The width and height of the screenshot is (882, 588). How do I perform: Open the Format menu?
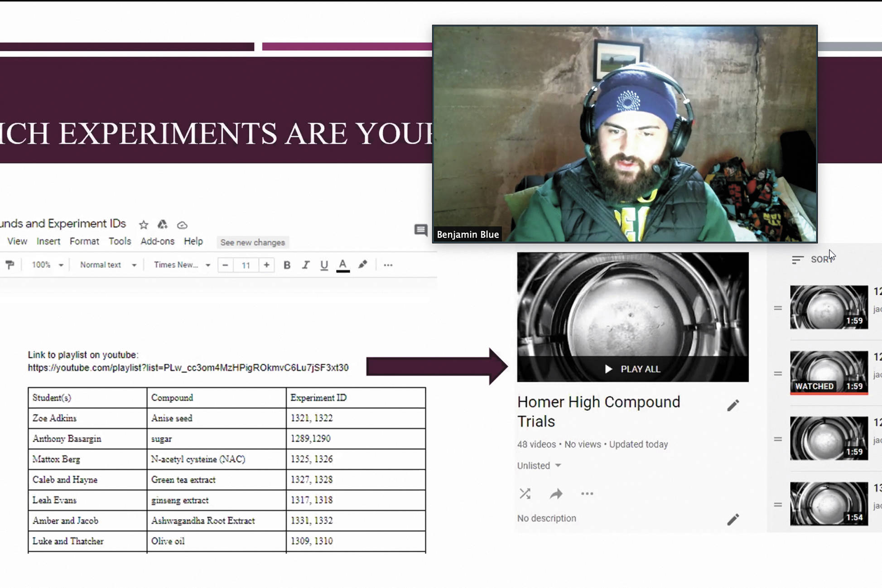coord(84,241)
